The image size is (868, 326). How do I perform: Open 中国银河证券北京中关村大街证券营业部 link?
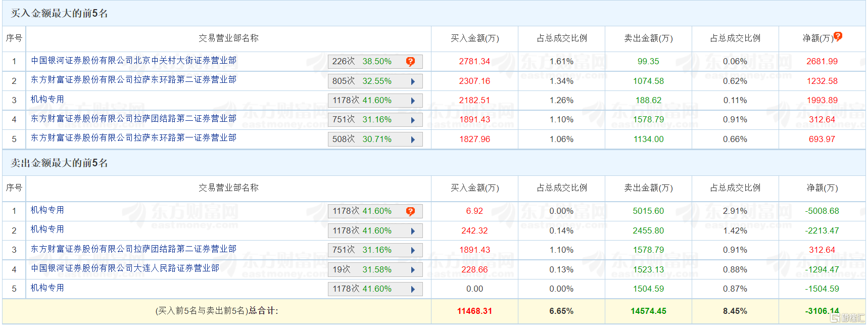(x=133, y=61)
